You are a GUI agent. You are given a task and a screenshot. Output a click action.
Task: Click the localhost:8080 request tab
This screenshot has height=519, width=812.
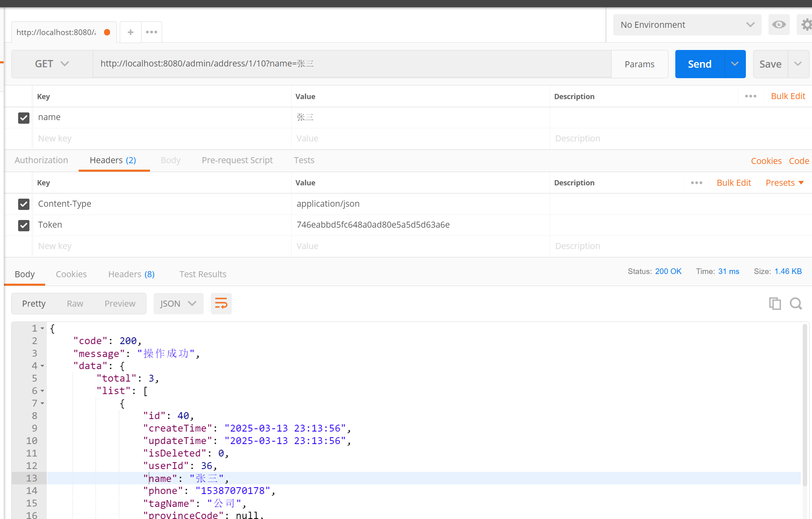[x=64, y=32]
